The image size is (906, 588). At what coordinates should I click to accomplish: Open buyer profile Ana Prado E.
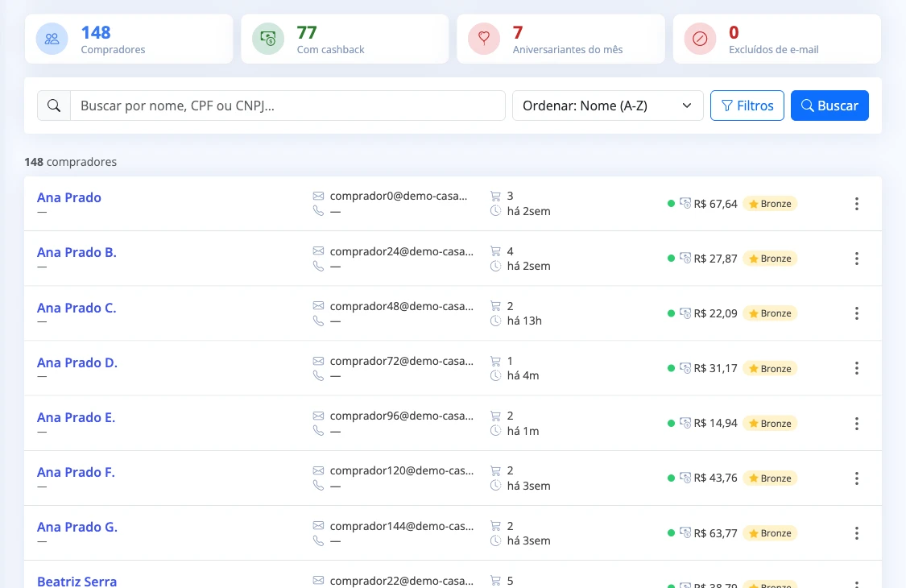click(x=77, y=417)
